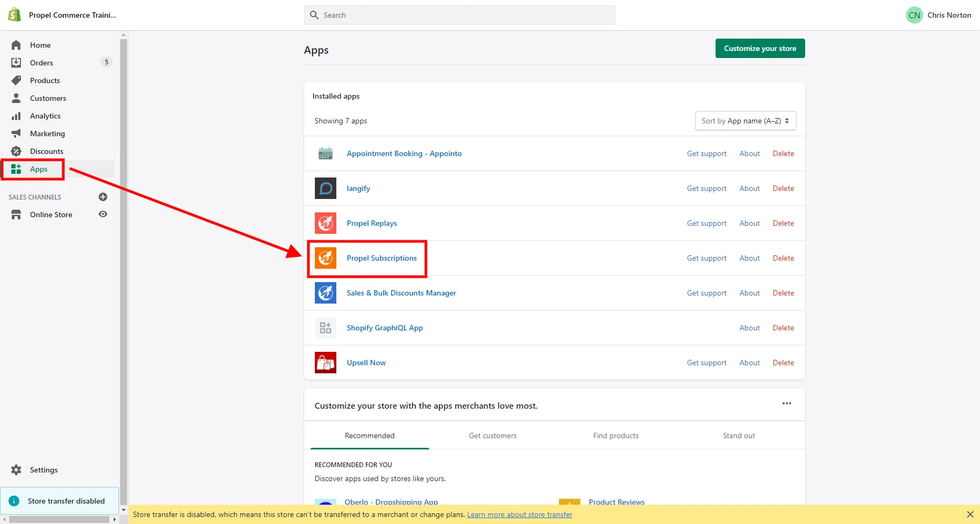Click the Marketing megaphone icon

16,134
